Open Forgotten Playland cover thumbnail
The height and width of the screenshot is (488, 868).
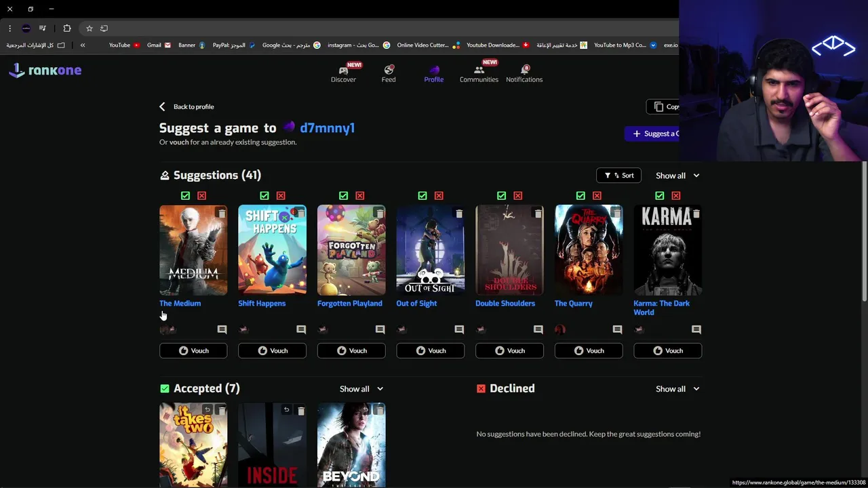[x=351, y=250]
